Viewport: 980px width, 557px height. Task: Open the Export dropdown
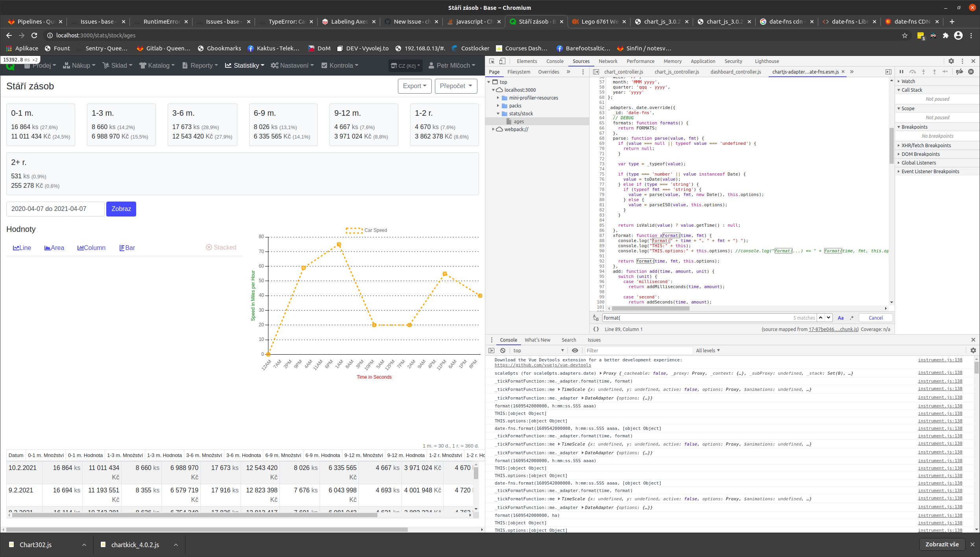414,86
